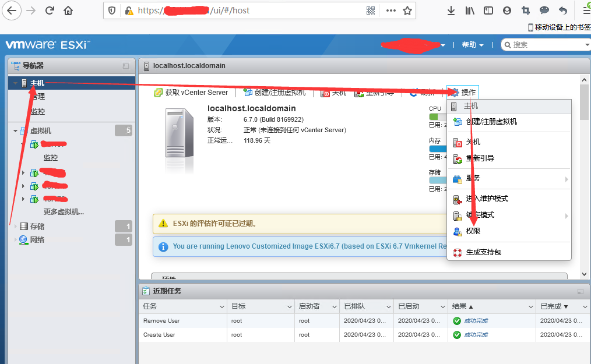Click the VMware ESXi logo
This screenshot has width=591, height=364.
47,45
